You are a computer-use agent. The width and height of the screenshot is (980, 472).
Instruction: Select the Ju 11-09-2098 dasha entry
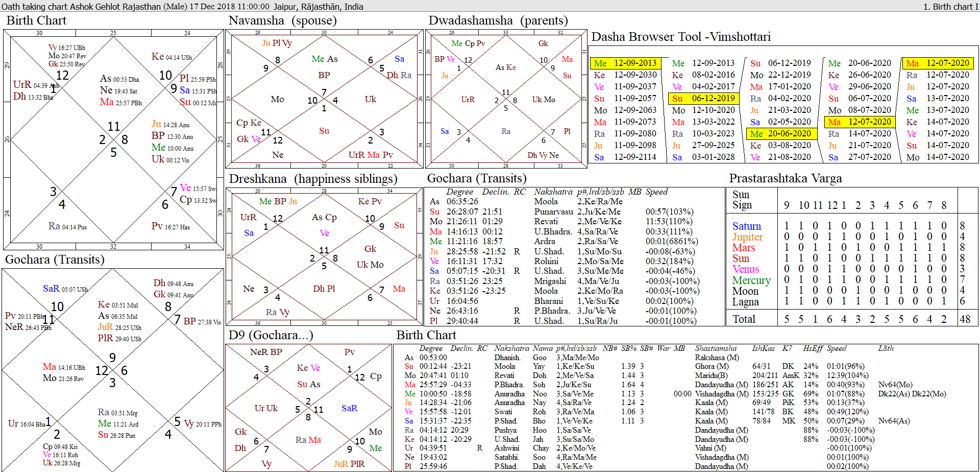[625, 145]
